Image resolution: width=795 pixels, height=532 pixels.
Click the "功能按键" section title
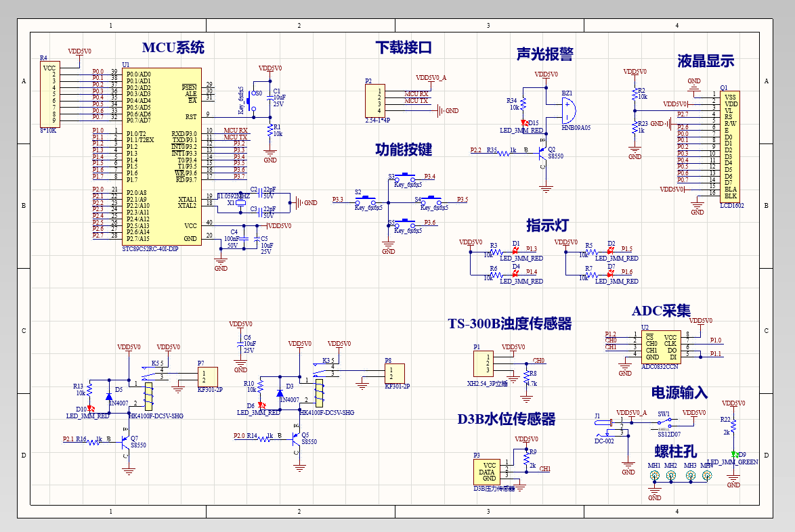tap(404, 150)
